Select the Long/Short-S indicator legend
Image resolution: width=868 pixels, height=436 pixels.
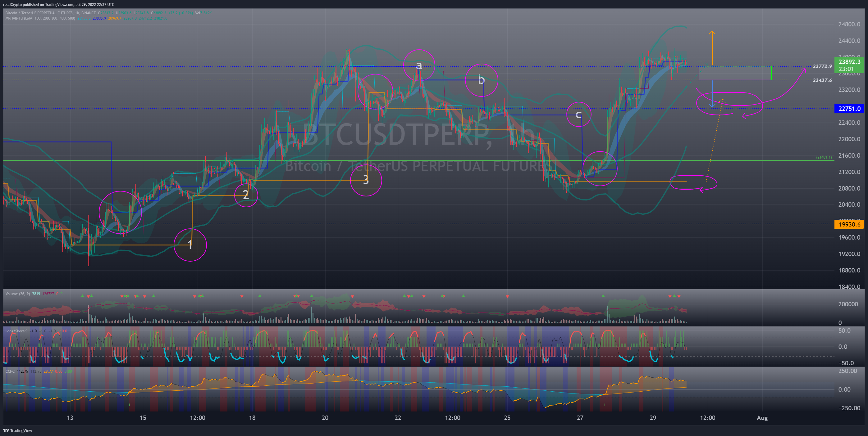coord(16,331)
